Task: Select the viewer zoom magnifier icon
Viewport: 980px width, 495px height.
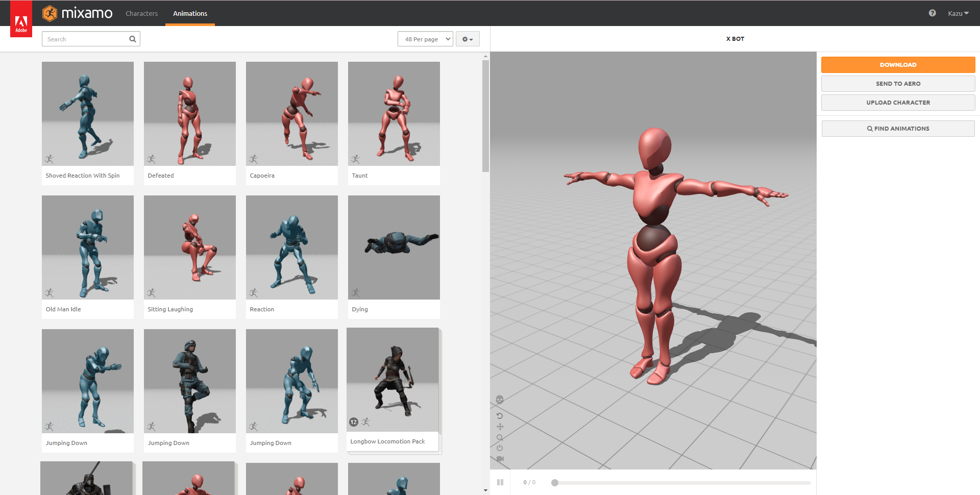Action: [x=500, y=437]
